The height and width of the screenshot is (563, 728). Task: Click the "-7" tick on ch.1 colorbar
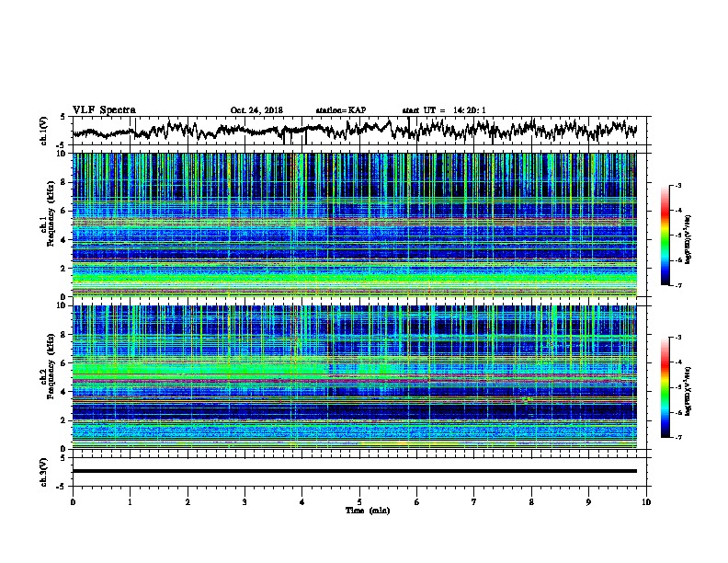click(677, 285)
